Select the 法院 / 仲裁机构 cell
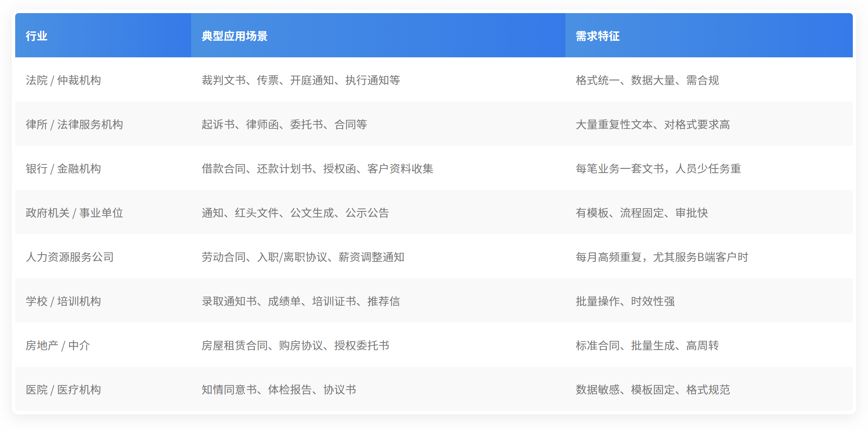 click(63, 80)
